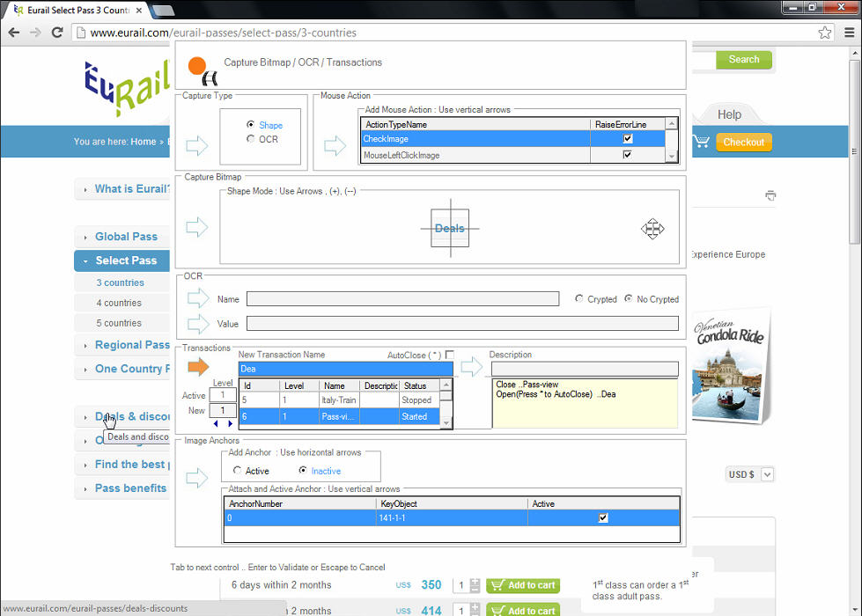Open the 4 countries submenu link

tap(119, 303)
